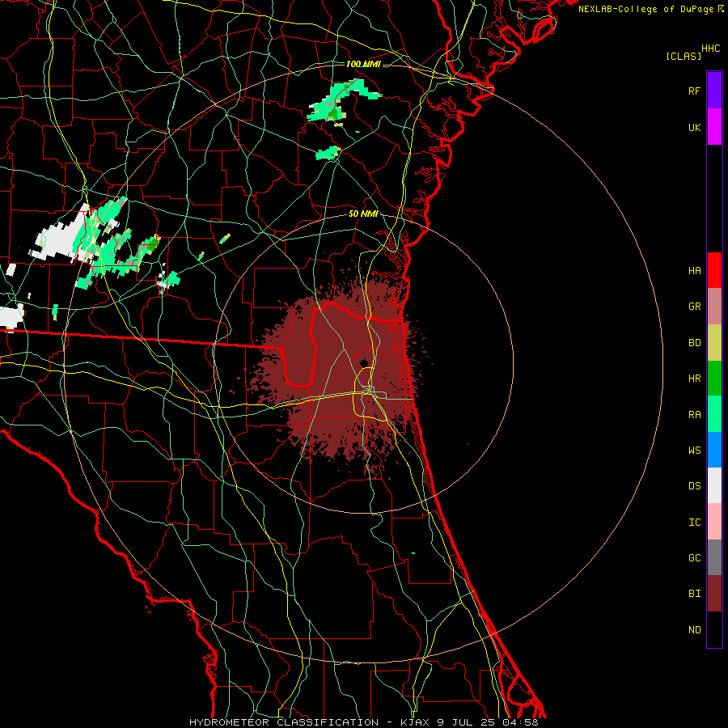Click the UK legend label
The image size is (728, 728).
coord(694,128)
